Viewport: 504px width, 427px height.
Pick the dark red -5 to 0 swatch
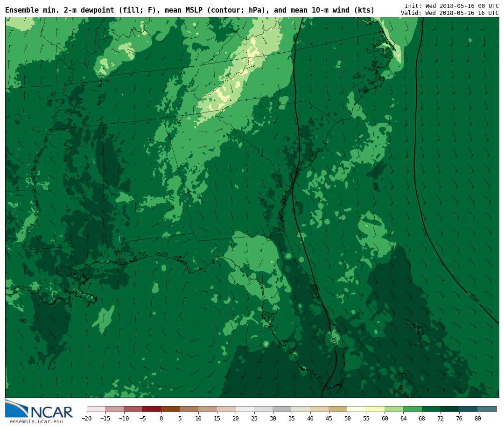pos(152,409)
